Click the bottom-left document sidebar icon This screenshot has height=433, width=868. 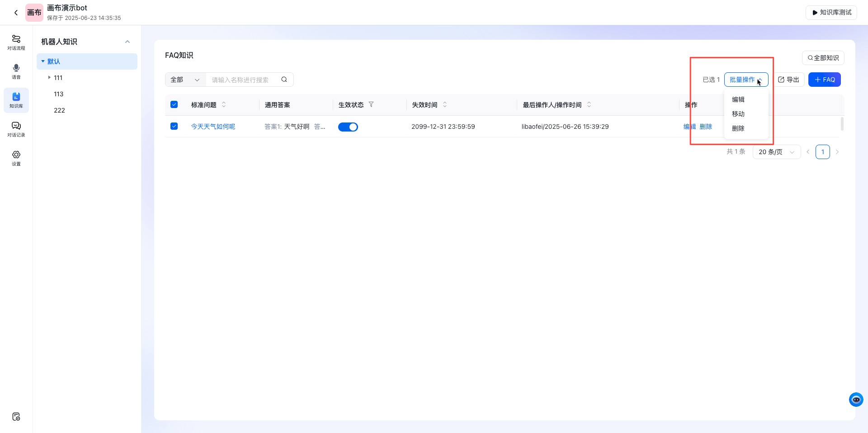(x=16, y=416)
